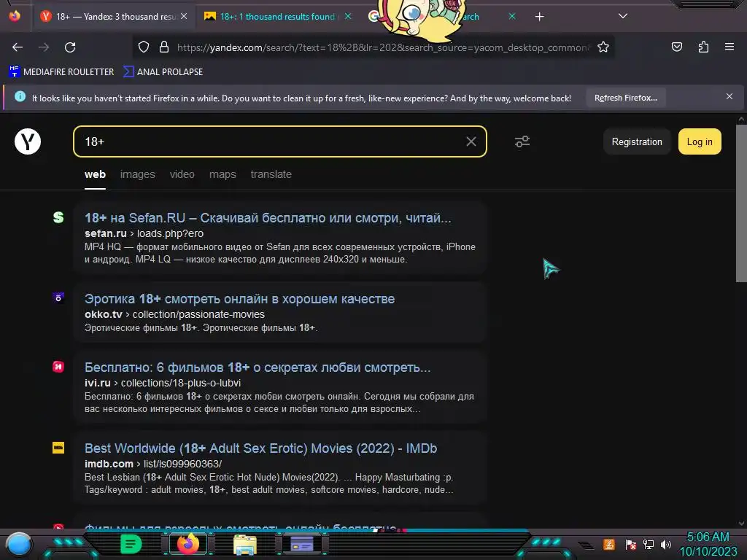Viewport: 747px width, 560px height.
Task: Open the MEDIAFIRE ROULETTER bookmark
Action: (61, 72)
